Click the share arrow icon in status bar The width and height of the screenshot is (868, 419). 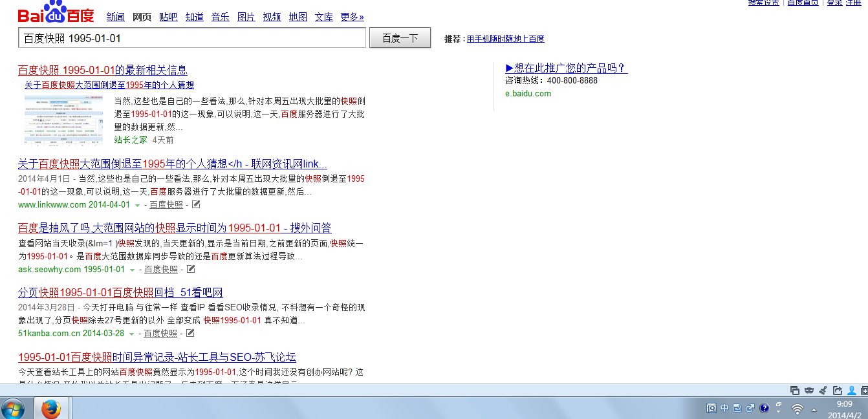(838, 390)
